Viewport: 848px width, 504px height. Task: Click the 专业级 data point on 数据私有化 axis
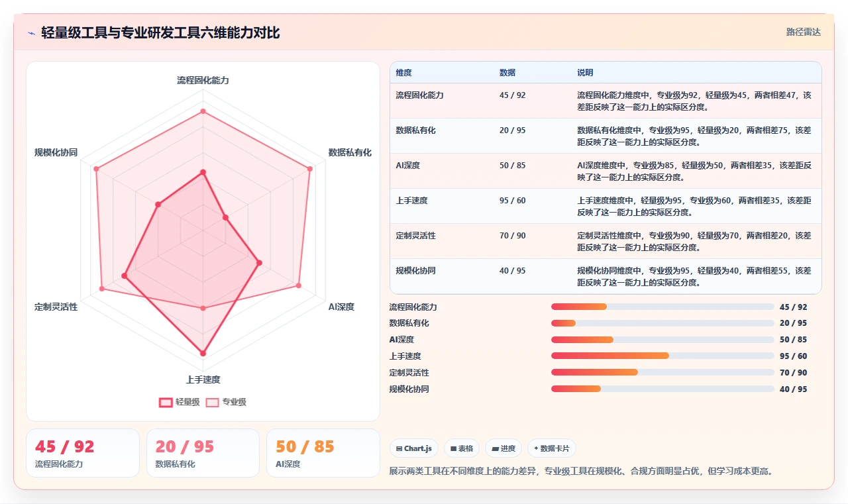(310, 169)
